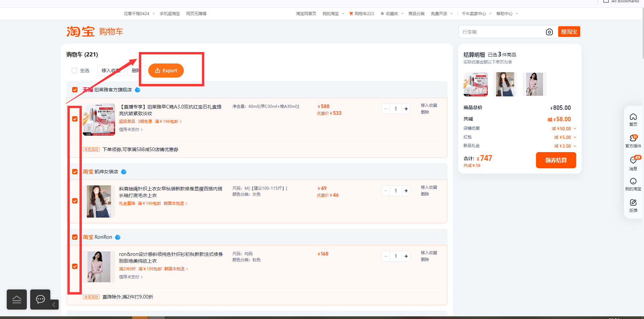Go to 淘宝网首页
644x319 pixels.
306,14
